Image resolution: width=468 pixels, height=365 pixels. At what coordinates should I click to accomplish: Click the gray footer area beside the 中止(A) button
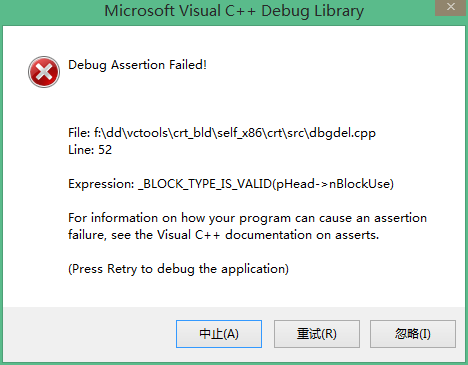pos(90,334)
